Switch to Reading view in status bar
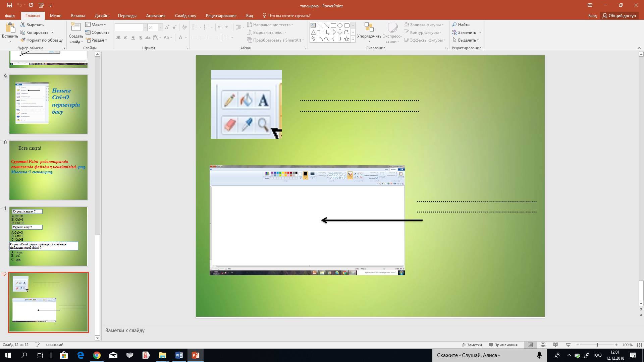 [x=555, y=345]
